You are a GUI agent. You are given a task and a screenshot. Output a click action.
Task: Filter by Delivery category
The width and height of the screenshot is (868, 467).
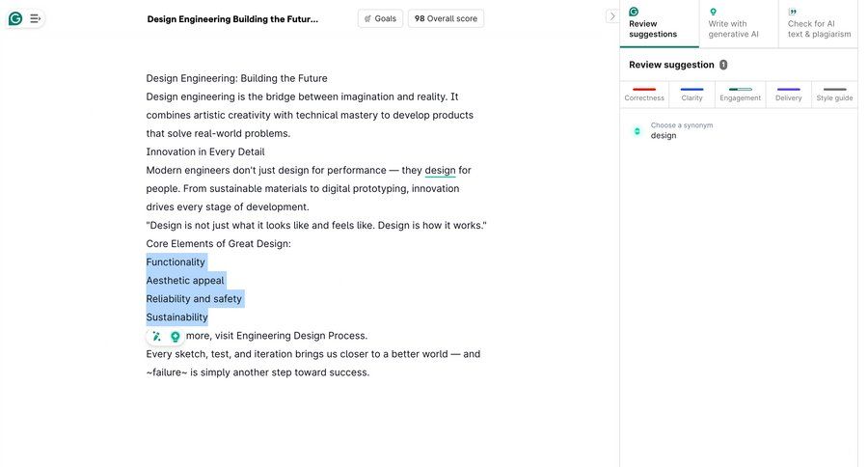coord(788,95)
